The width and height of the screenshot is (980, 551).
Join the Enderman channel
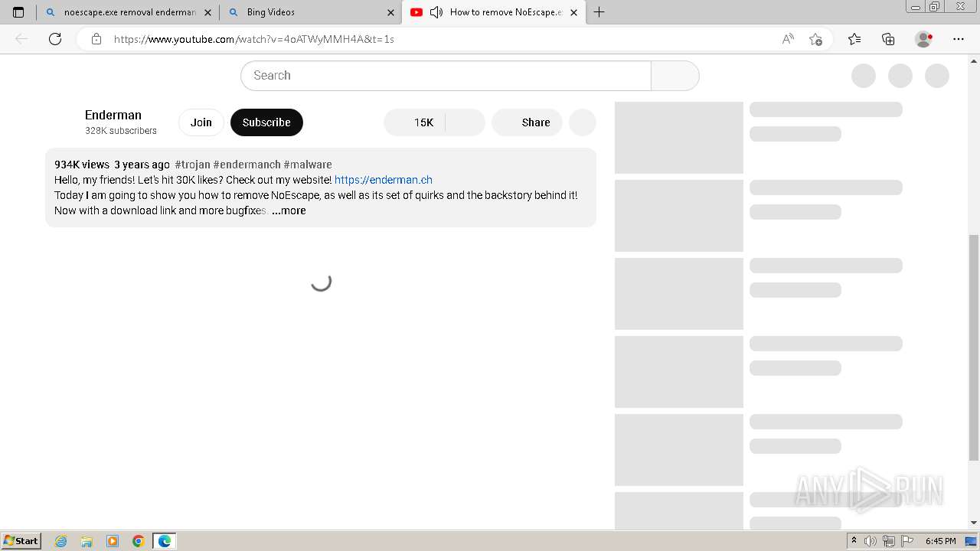(201, 122)
